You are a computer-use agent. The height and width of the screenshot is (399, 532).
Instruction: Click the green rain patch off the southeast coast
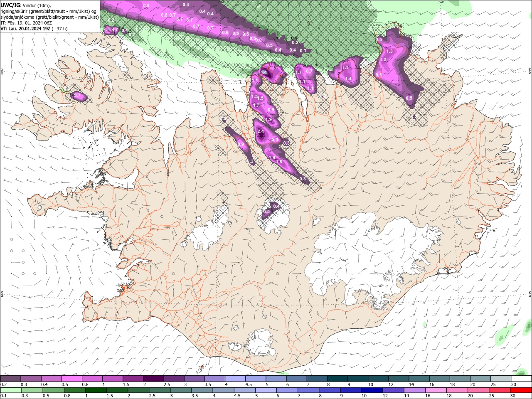tap(503, 335)
